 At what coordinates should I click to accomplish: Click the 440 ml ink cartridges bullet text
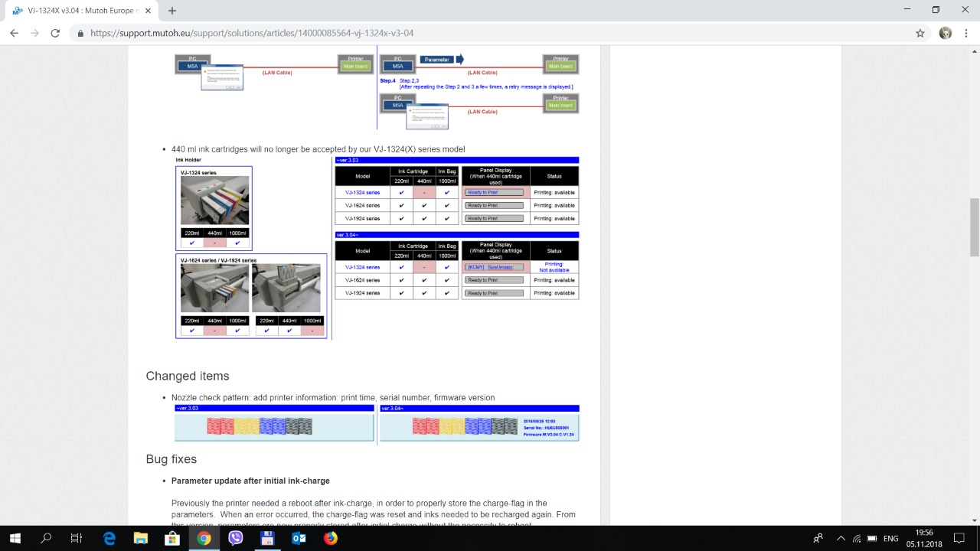[318, 149]
